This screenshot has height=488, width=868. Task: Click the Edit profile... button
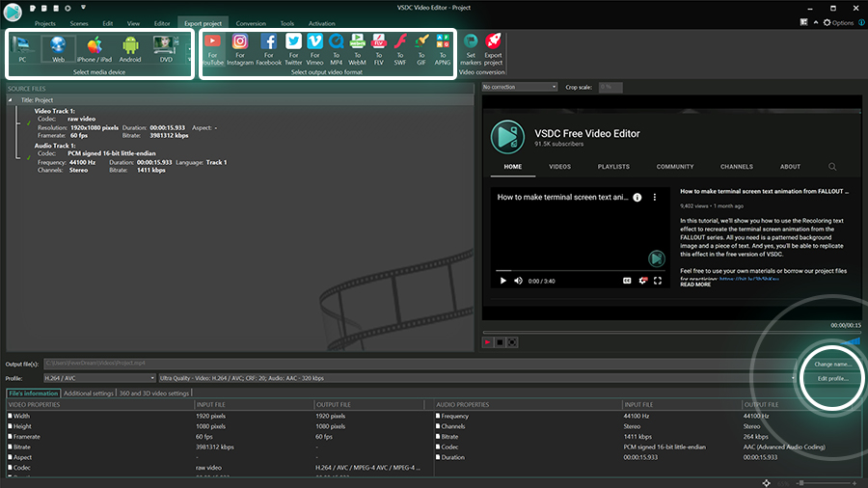click(x=832, y=378)
